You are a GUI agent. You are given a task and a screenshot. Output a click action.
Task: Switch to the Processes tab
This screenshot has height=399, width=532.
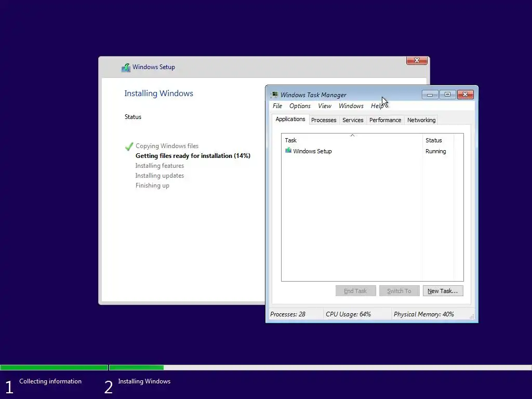pos(324,120)
